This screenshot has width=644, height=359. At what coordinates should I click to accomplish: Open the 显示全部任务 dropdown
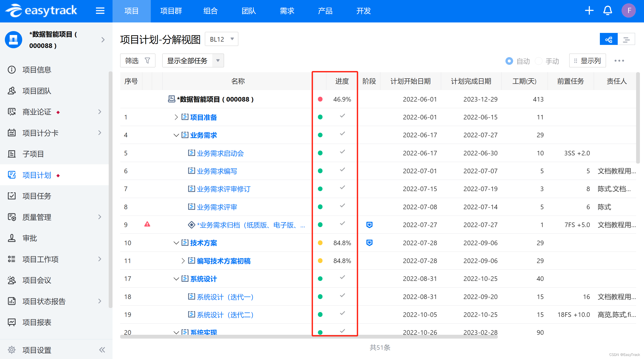coord(218,60)
